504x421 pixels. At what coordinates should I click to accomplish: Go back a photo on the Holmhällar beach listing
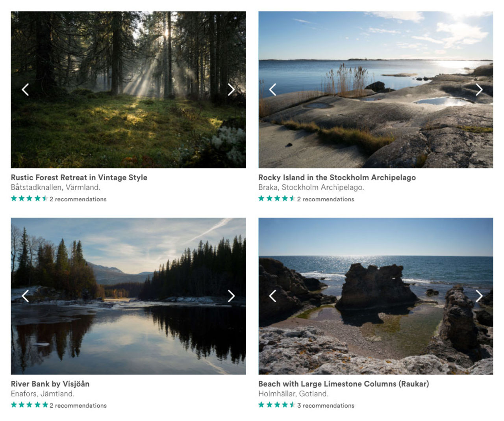[x=273, y=296]
